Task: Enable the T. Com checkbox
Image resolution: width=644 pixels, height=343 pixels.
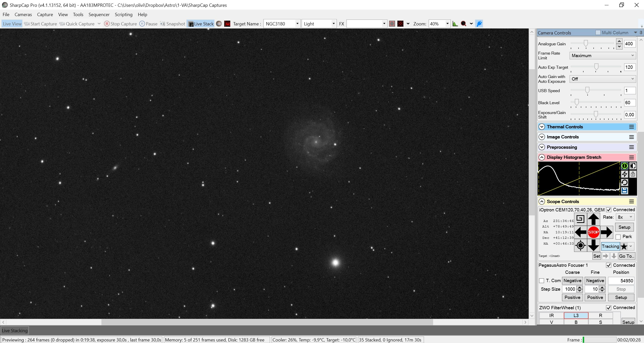Action: [542, 281]
